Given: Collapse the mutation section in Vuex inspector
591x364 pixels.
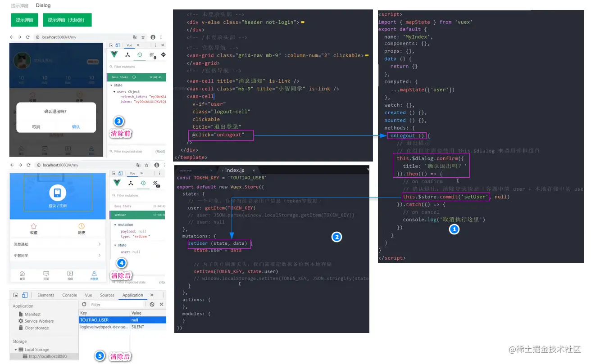Looking at the screenshot, I should pos(115,225).
